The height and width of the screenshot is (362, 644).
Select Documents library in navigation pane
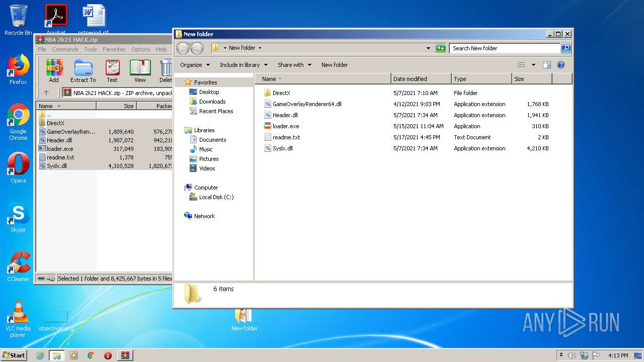point(212,140)
